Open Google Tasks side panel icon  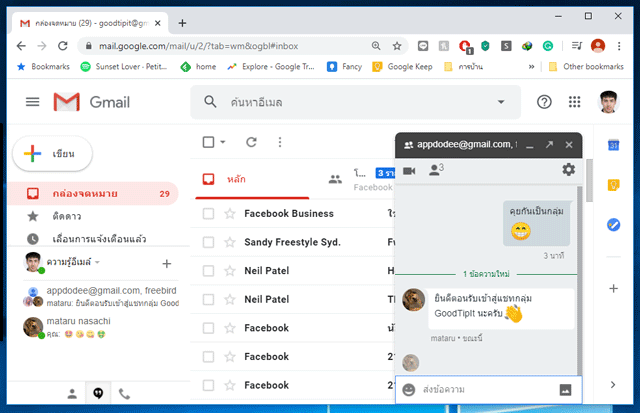613,224
